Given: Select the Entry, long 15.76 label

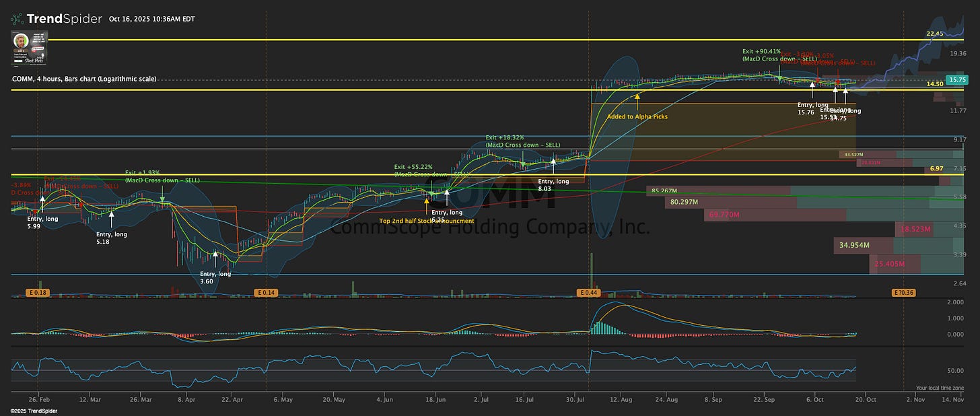Looking at the screenshot, I should 813,108.
